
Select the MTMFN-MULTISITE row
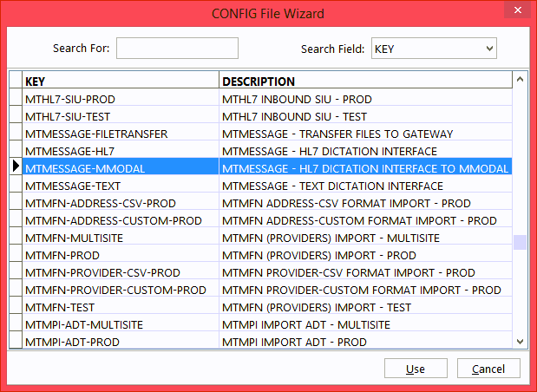[x=120, y=238]
